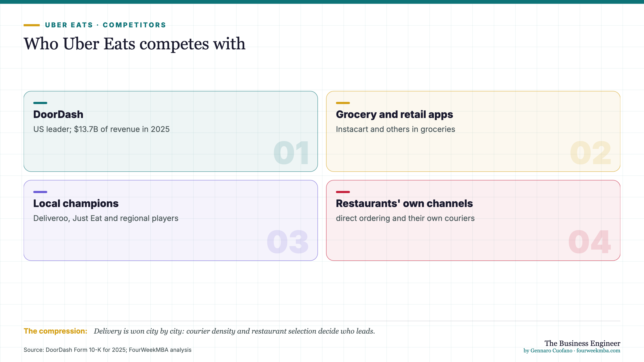Click the 'UBER EATS · COMPETITORS' header label
Screen dimensions: 644x362
coord(105,25)
